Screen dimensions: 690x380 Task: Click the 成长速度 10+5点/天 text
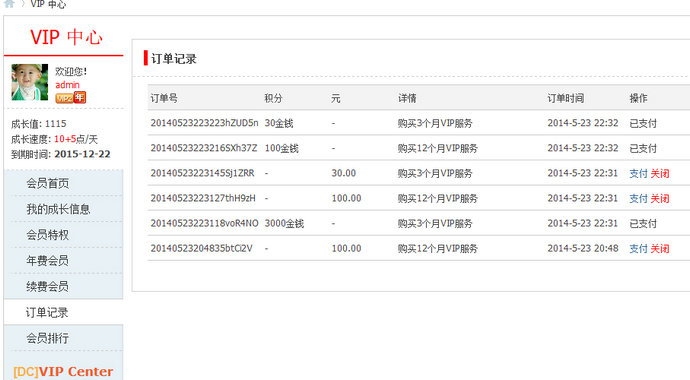(x=54, y=139)
